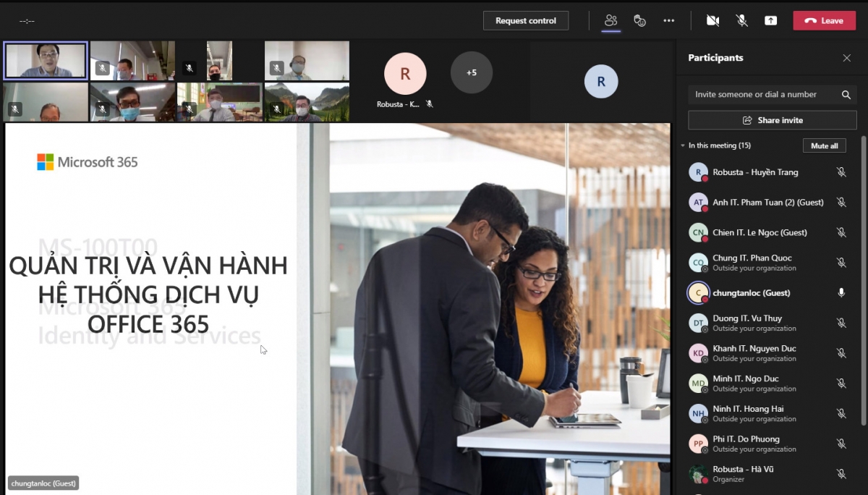Click the Robusta - K... pink R avatar
This screenshot has width=868, height=495.
(405, 73)
